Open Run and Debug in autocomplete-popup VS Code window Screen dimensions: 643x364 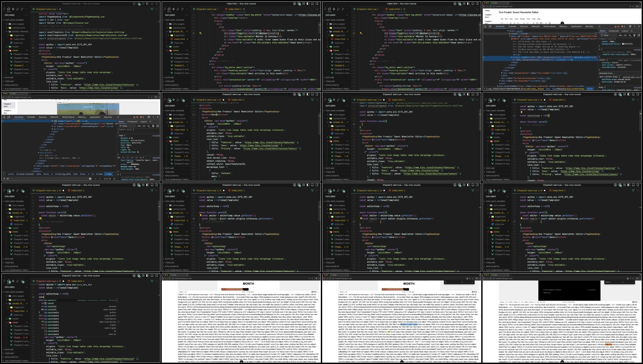18,281
